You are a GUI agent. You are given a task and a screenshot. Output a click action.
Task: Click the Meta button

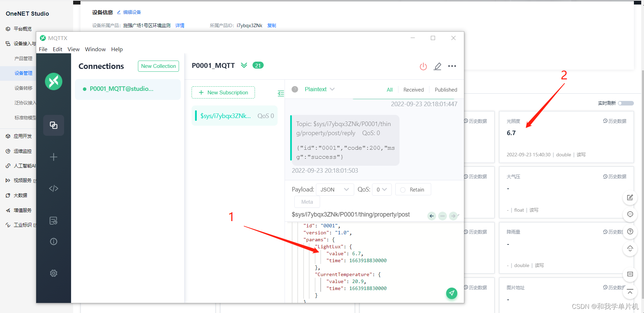click(x=307, y=202)
